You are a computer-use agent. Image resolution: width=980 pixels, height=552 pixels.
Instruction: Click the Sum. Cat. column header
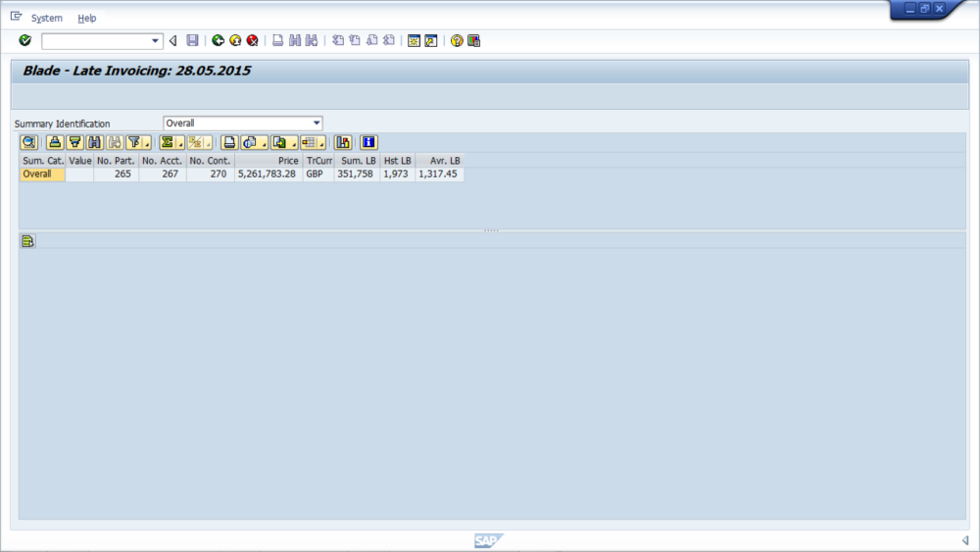(42, 161)
